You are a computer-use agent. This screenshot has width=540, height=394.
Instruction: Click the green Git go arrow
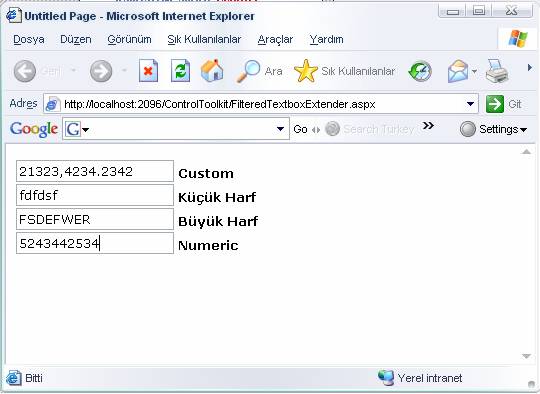pos(495,104)
